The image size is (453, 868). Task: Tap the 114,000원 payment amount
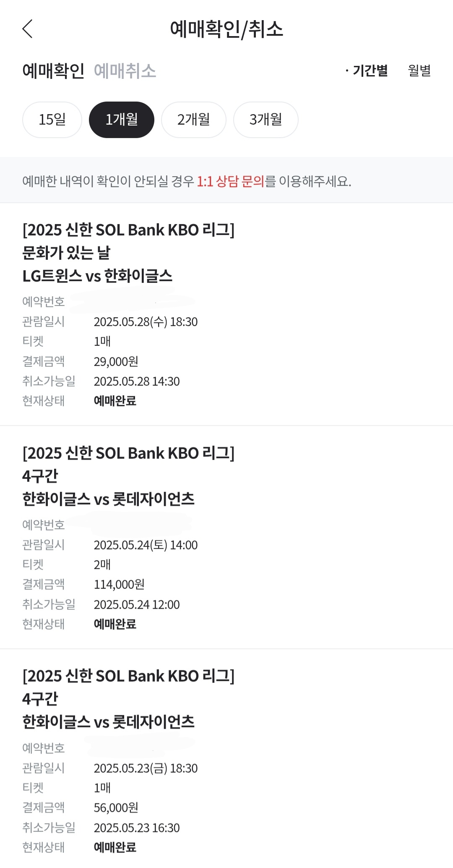pyautogui.click(x=119, y=584)
